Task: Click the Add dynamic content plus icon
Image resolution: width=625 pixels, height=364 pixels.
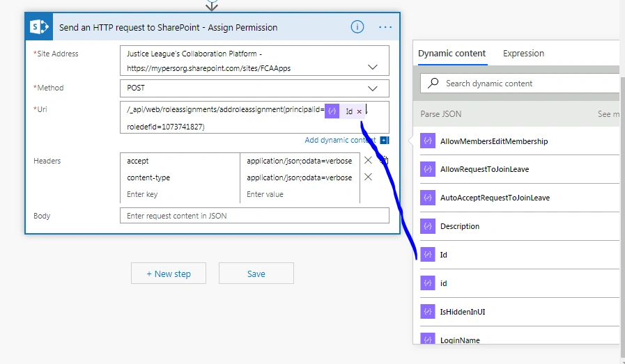Action: [x=384, y=140]
